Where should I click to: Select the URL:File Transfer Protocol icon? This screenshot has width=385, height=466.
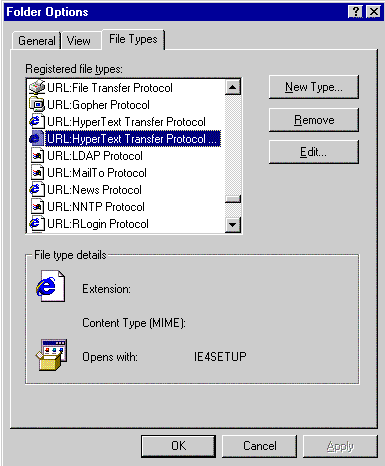click(x=37, y=87)
